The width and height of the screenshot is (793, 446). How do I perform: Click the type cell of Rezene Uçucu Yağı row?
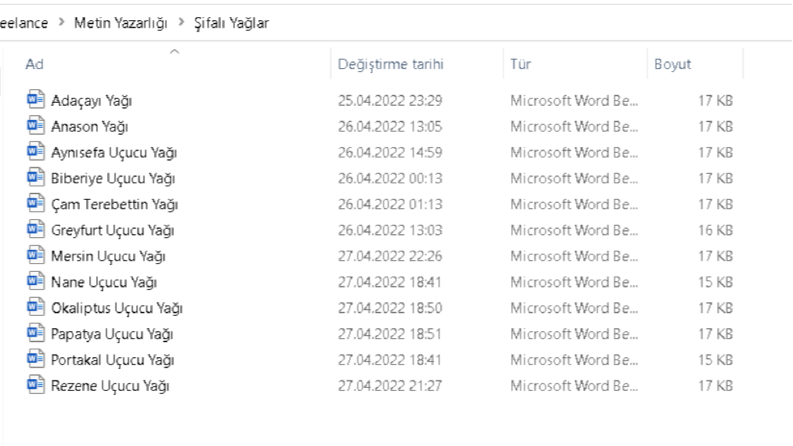[574, 386]
